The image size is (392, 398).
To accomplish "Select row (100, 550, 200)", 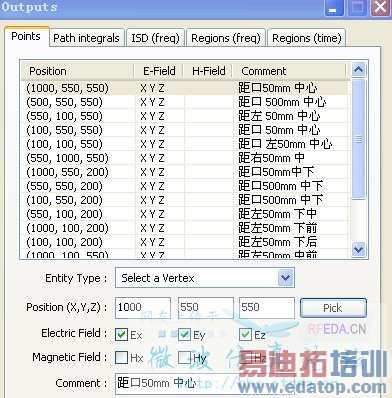I will (x=185, y=200).
